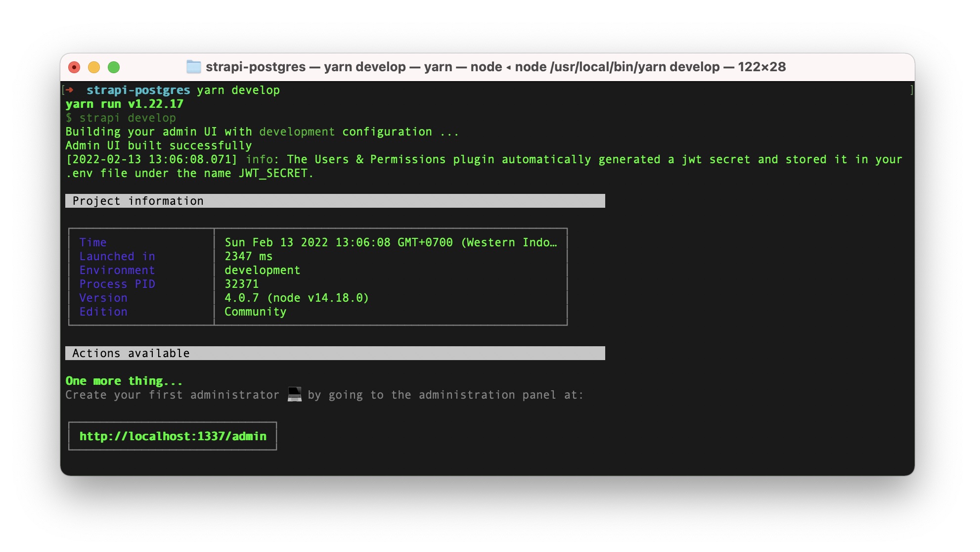Click the strapi-postgres prompt label

(x=137, y=90)
